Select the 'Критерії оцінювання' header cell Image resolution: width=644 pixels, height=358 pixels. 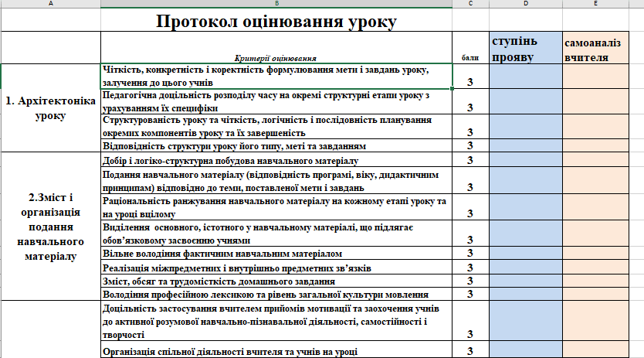tap(276, 48)
